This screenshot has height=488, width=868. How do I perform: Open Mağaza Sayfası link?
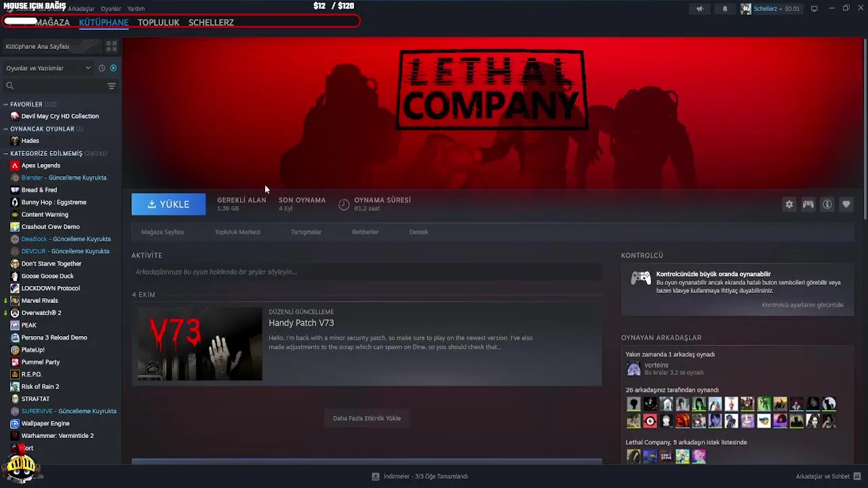tap(163, 232)
